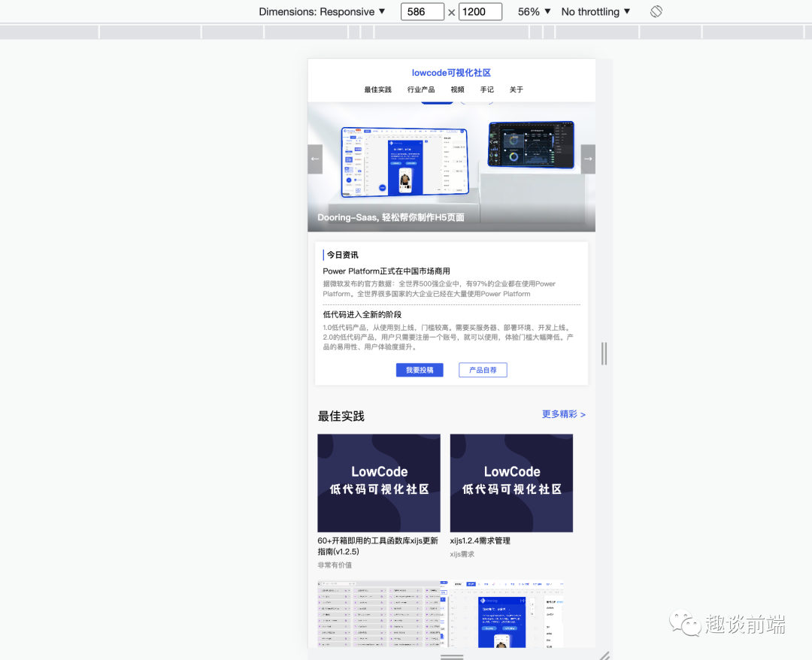Click the 60+开箱即用的工具函数库xijs更新指南 title

(378, 546)
